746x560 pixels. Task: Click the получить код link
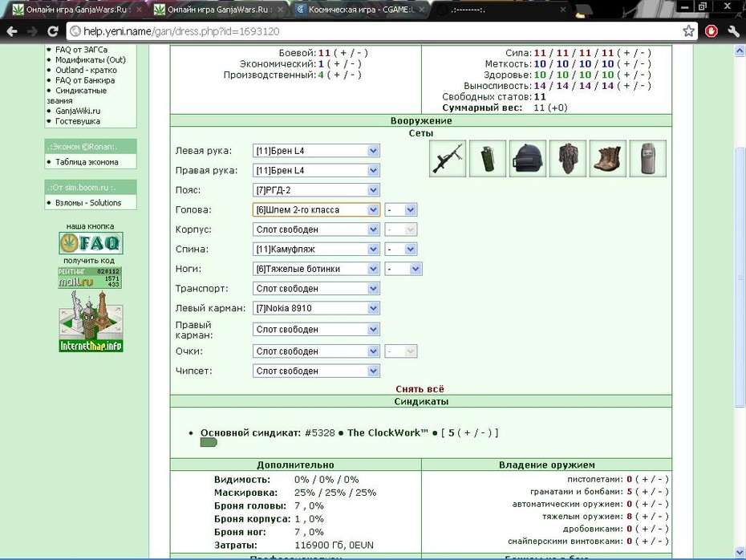tap(89, 261)
